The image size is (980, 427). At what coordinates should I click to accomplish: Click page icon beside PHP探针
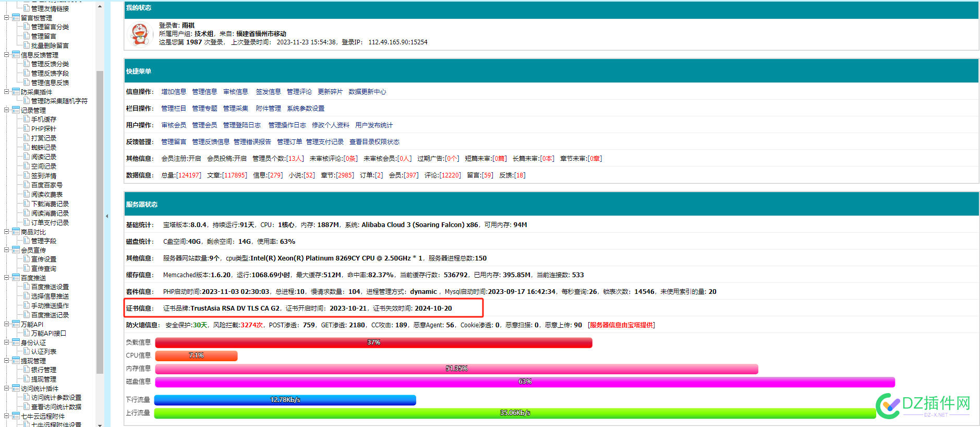point(27,128)
